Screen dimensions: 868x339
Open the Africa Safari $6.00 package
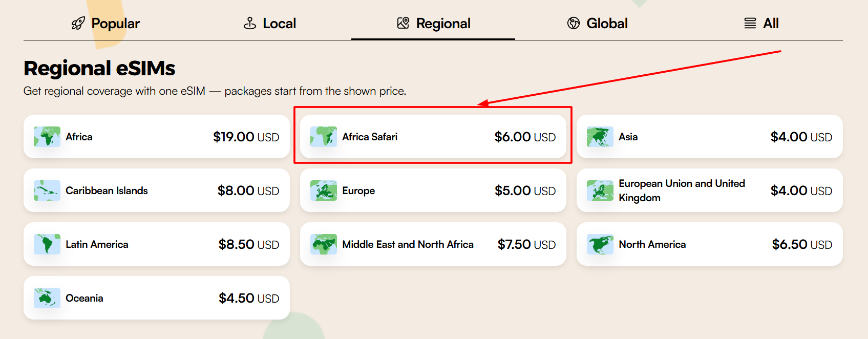[x=433, y=137]
